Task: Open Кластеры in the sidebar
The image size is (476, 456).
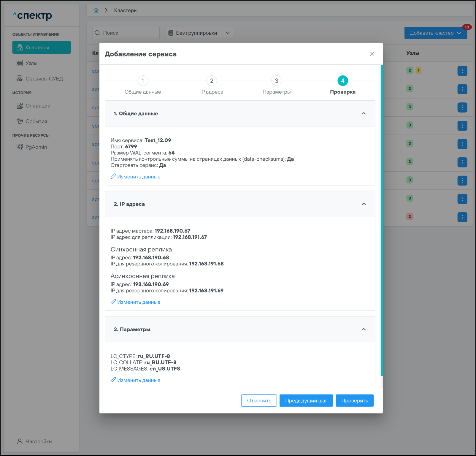Action: (x=42, y=47)
